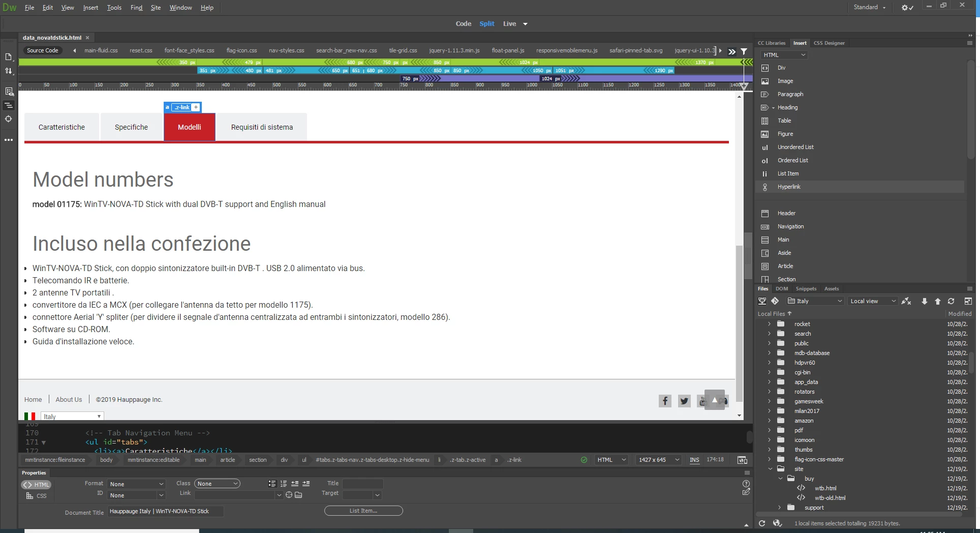Viewport: 980px width, 533px height.
Task: Toggle the INS insert mode indicator
Action: 694,460
